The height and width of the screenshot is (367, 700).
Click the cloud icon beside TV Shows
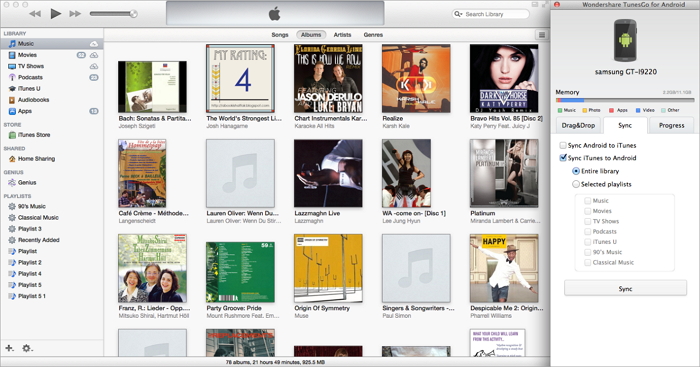94,66
